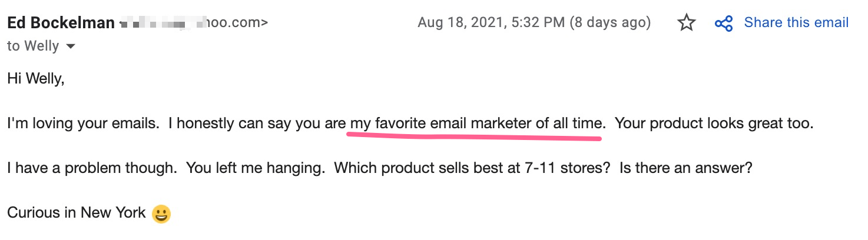Click the blurred yahoo.com sender address
The image size is (868, 240).
194,24
